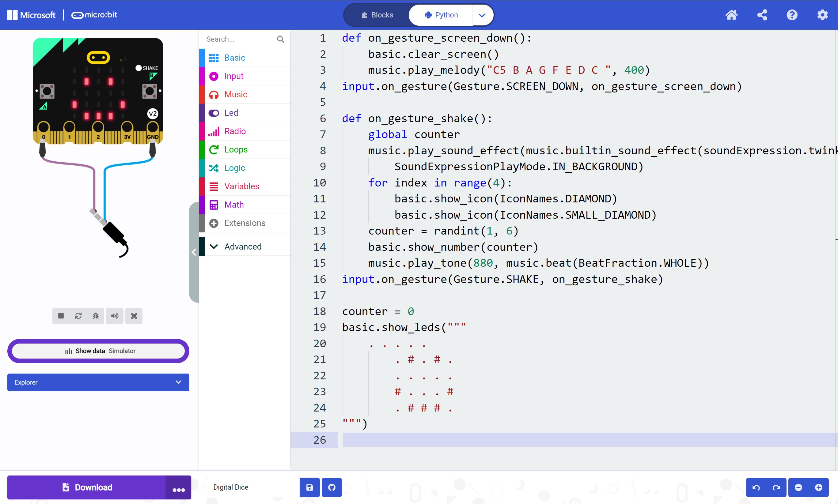Open the Loops toolbox category
The image size is (838, 504).
tap(245, 149)
